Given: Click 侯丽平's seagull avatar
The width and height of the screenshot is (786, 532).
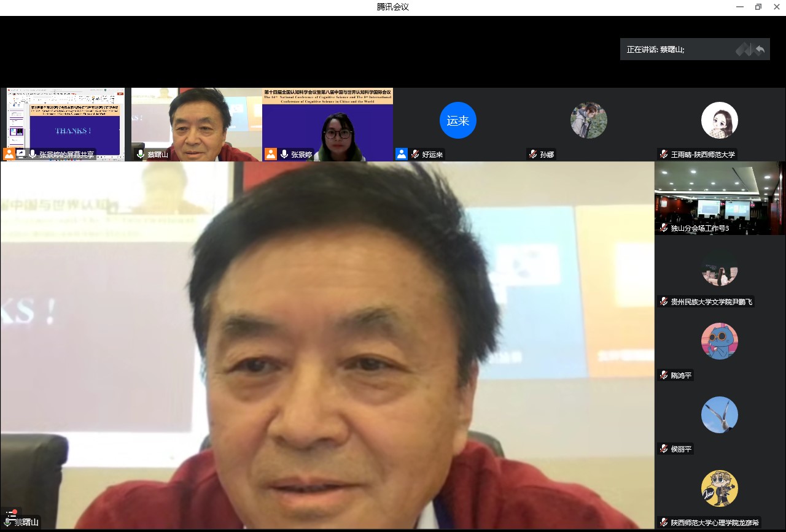Looking at the screenshot, I should point(720,415).
